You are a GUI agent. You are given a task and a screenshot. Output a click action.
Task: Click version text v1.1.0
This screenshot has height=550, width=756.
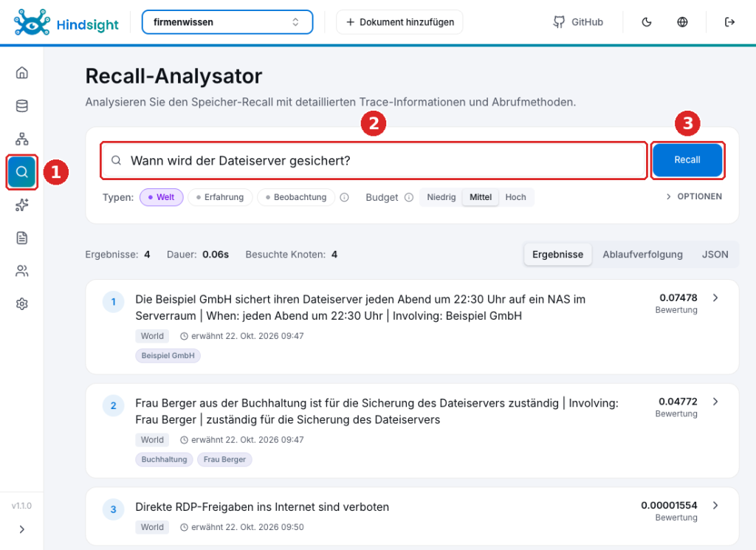pyautogui.click(x=21, y=506)
